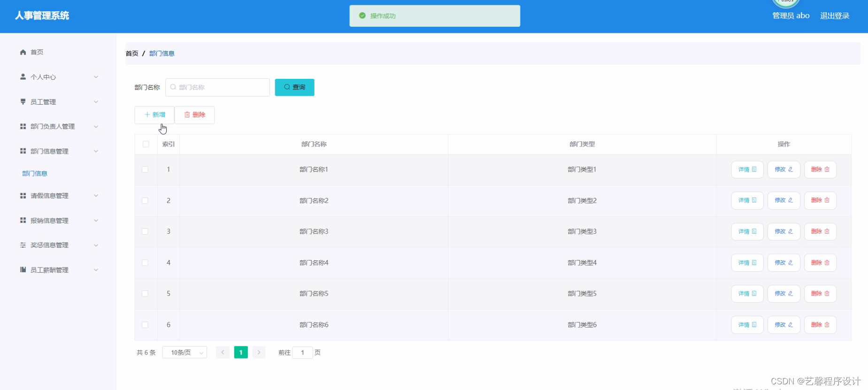Image resolution: width=868 pixels, height=390 pixels.
Task: Check the row checkbox for 部门名称1
Action: (x=145, y=169)
